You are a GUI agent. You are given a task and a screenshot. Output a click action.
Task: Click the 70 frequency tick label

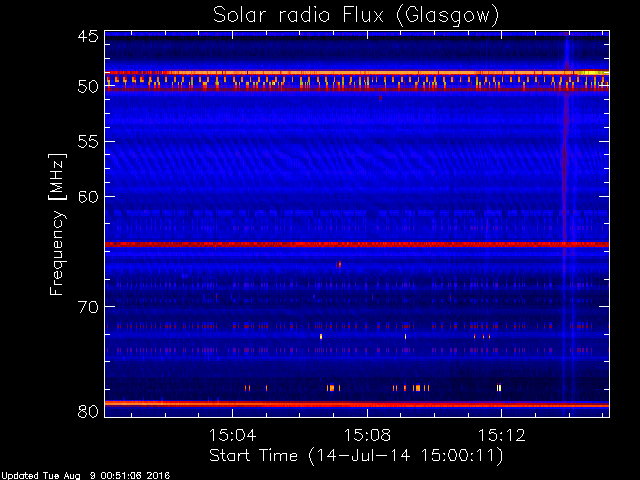(88, 307)
